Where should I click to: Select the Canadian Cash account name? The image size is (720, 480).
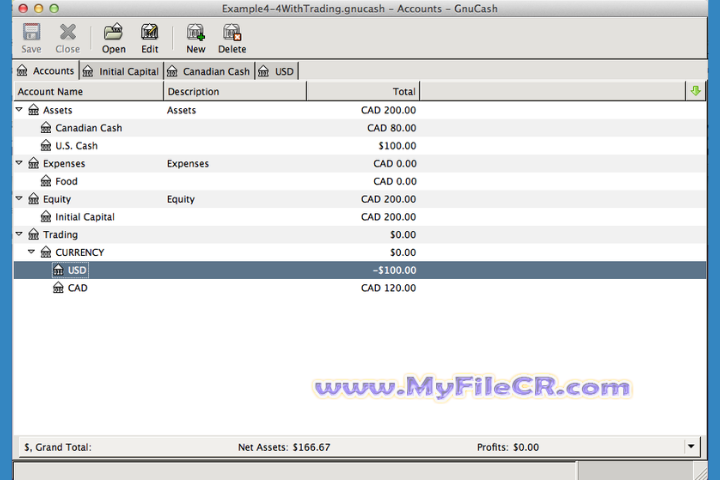89,128
